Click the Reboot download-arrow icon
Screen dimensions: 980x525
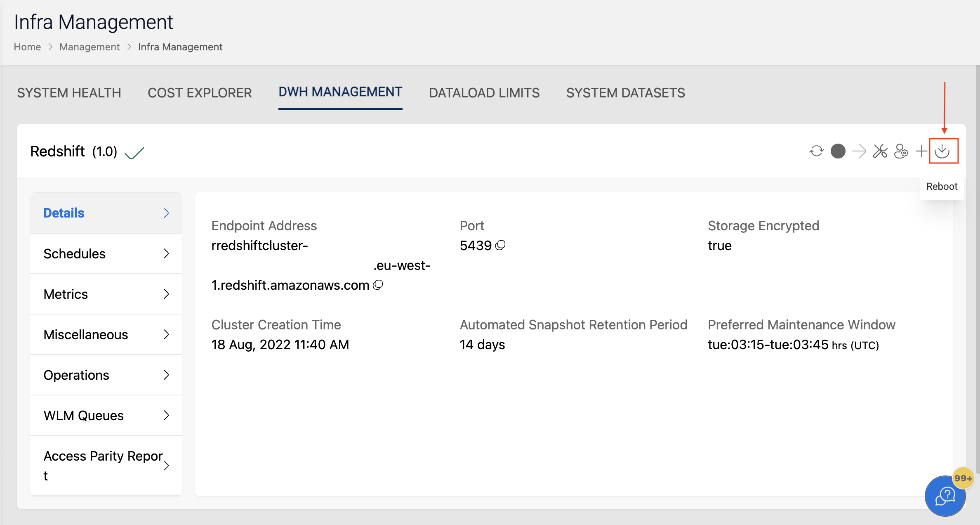942,151
